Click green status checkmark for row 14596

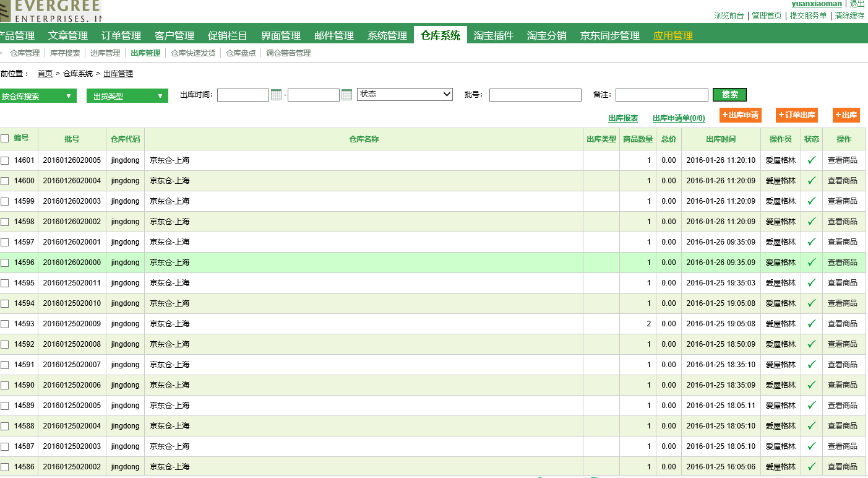click(812, 262)
